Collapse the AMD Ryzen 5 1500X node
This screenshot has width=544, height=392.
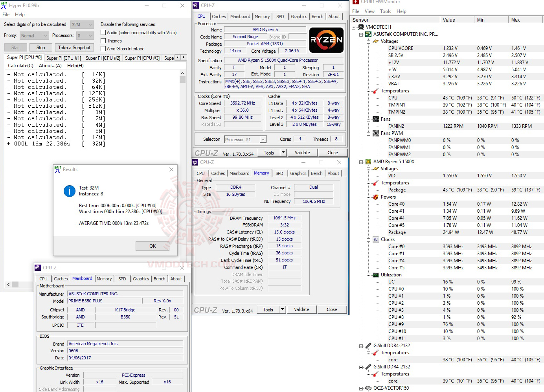361,162
